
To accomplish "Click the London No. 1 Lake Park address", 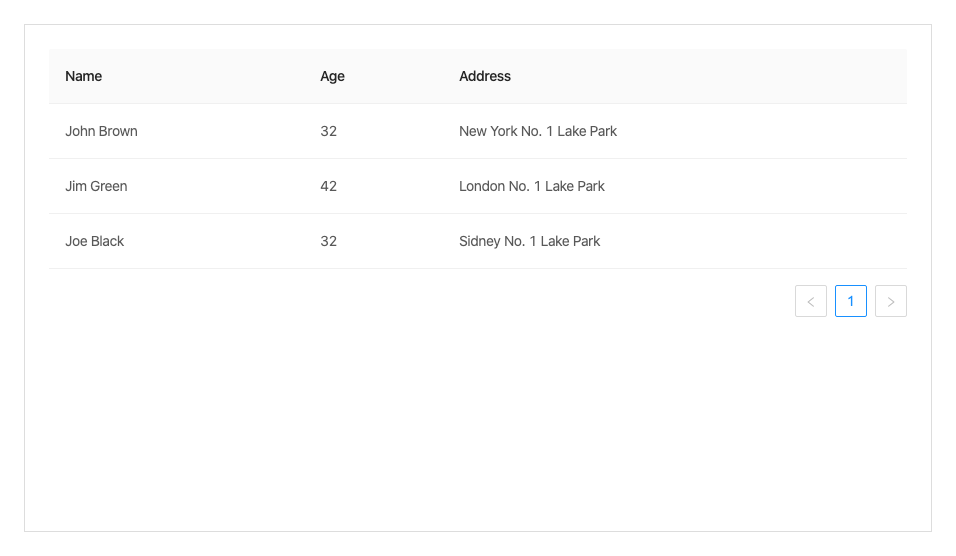I will click(x=532, y=186).
